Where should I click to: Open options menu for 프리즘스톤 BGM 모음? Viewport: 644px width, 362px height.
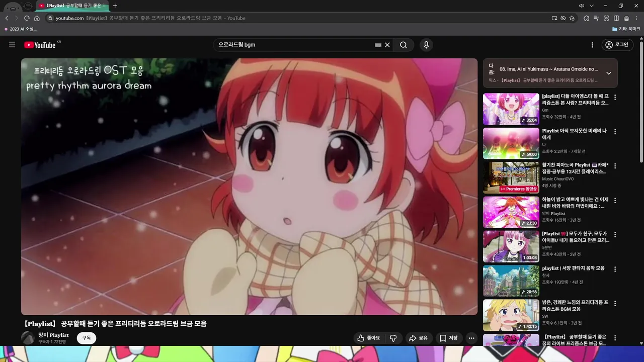615,303
